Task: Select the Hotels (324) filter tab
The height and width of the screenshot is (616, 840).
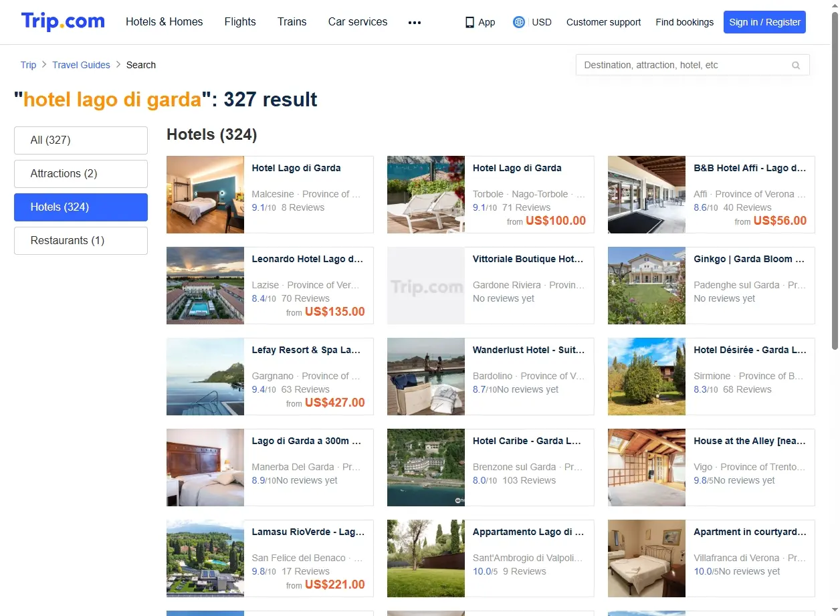Action: tap(81, 207)
